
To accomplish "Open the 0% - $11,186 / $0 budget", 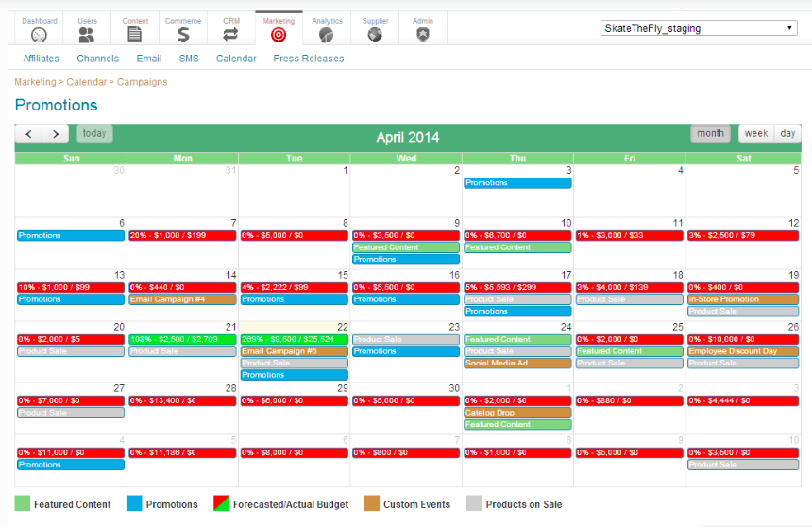I will coord(182,452).
